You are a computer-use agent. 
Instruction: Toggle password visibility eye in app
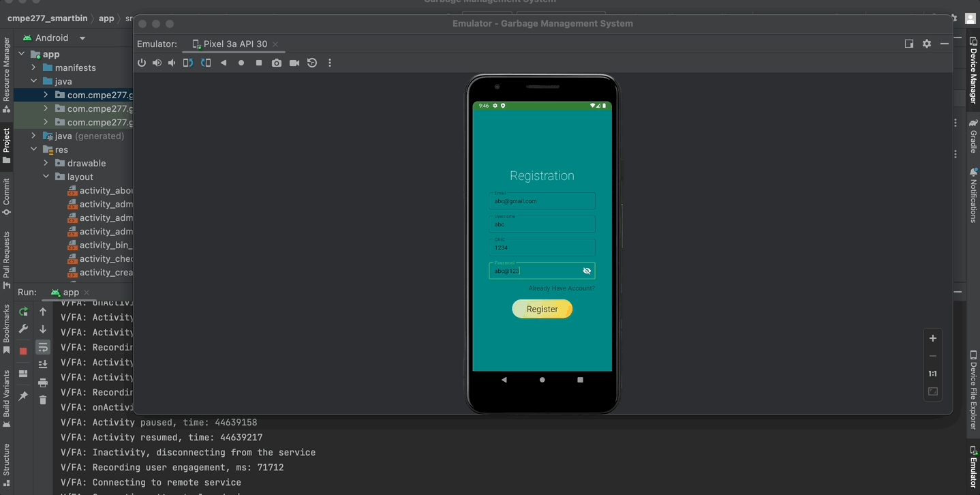pos(587,271)
